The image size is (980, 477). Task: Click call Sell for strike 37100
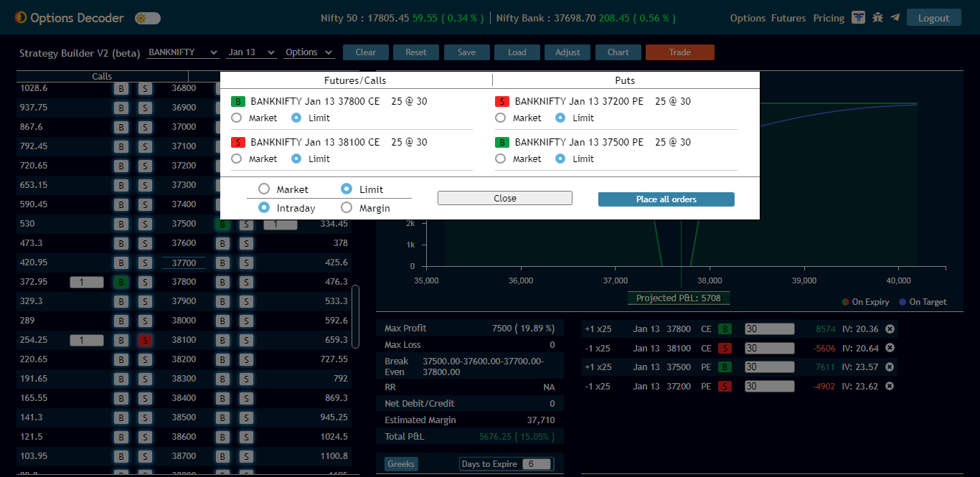click(145, 146)
